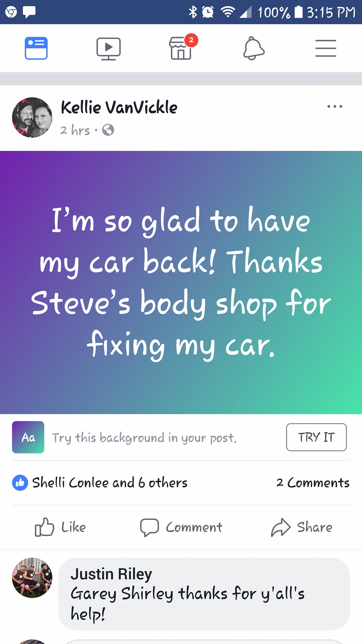Tap Justin Riley's profile picture
This screenshot has height=644, width=362.
32,578
